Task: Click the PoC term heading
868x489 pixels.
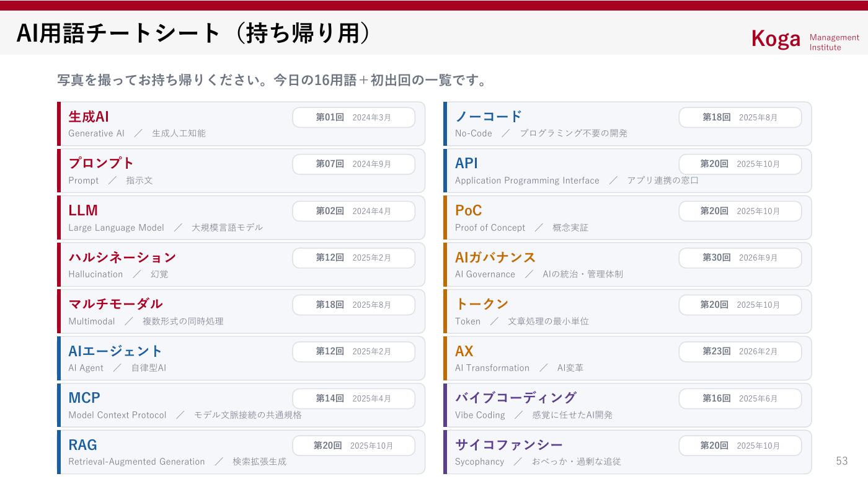Action: pos(468,210)
